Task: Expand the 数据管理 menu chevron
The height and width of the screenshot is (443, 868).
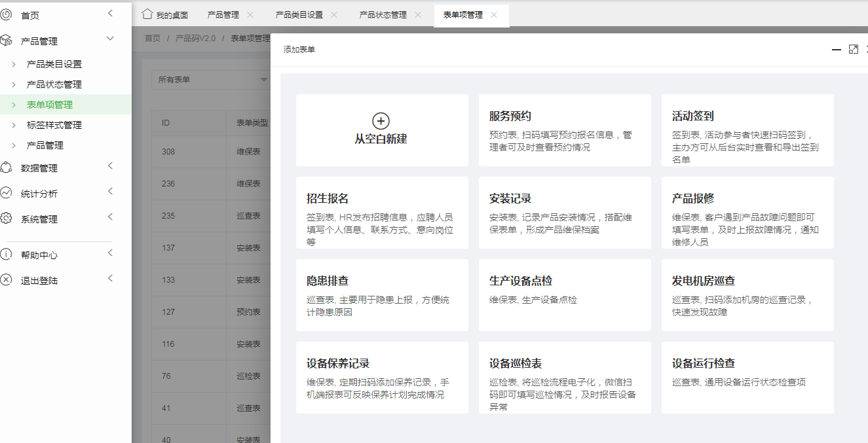Action: click(110, 166)
